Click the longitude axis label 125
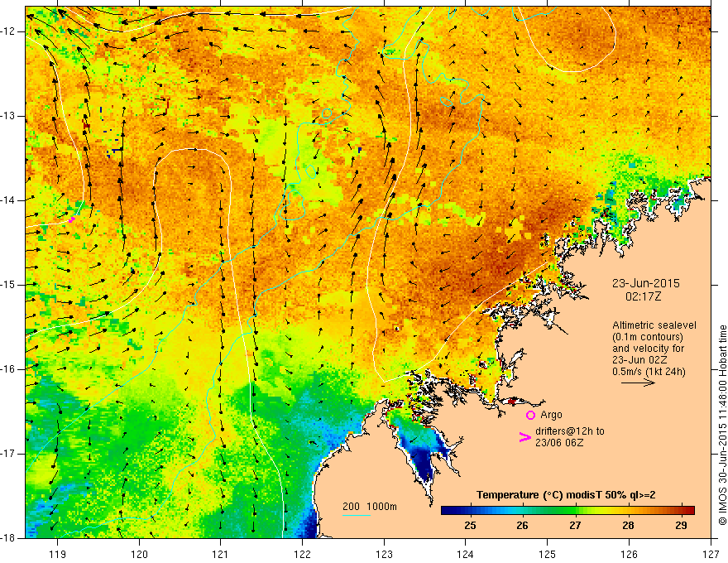 [548, 554]
